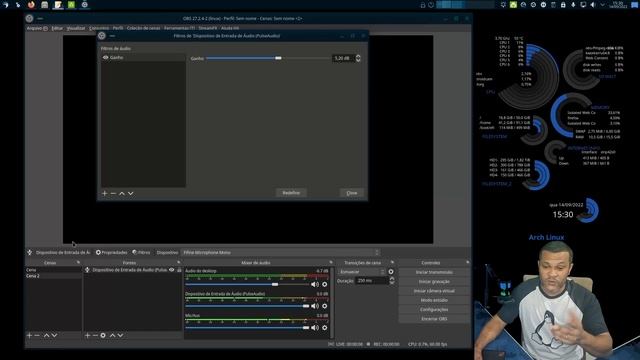Viewport: 640px width, 360px height.
Task: Open the OBS icon in top taskbar
Action: click(84, 5)
